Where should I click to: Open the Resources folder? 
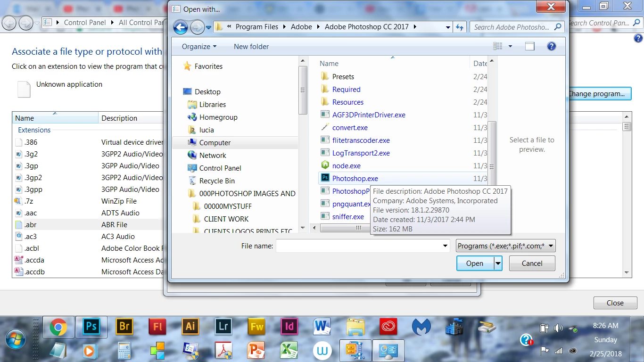click(347, 102)
